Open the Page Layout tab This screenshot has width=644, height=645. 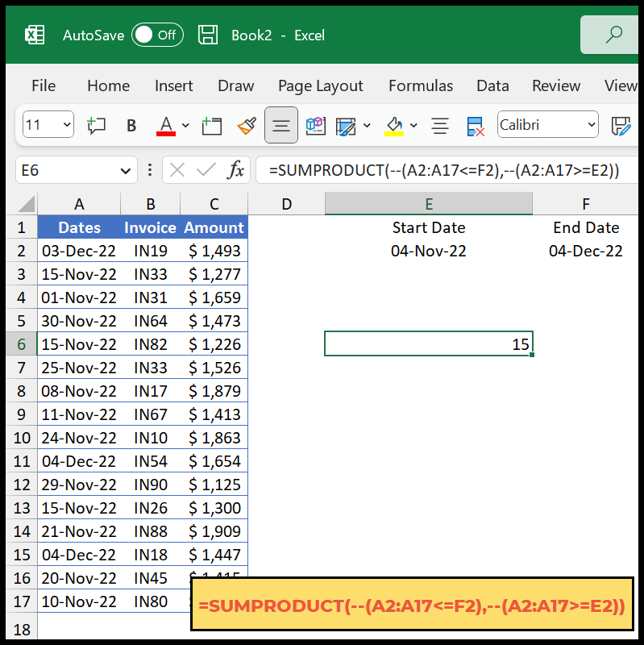pos(320,86)
